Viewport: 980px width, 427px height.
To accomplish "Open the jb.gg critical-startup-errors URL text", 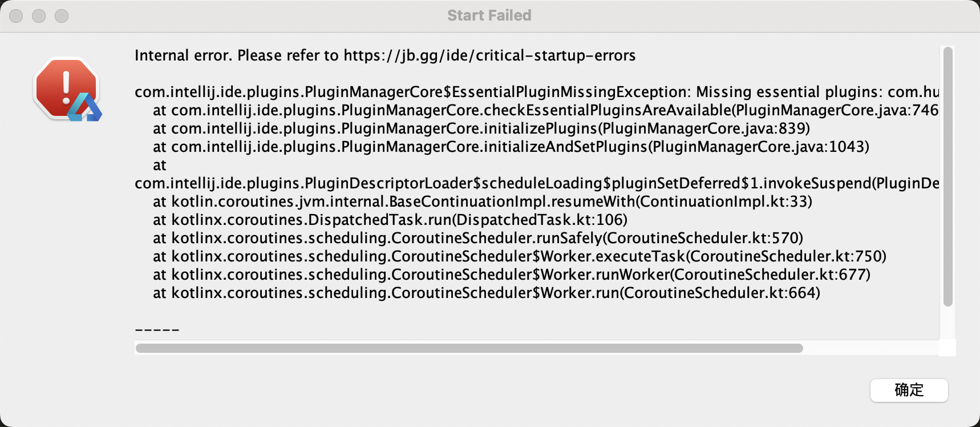I will [x=489, y=55].
